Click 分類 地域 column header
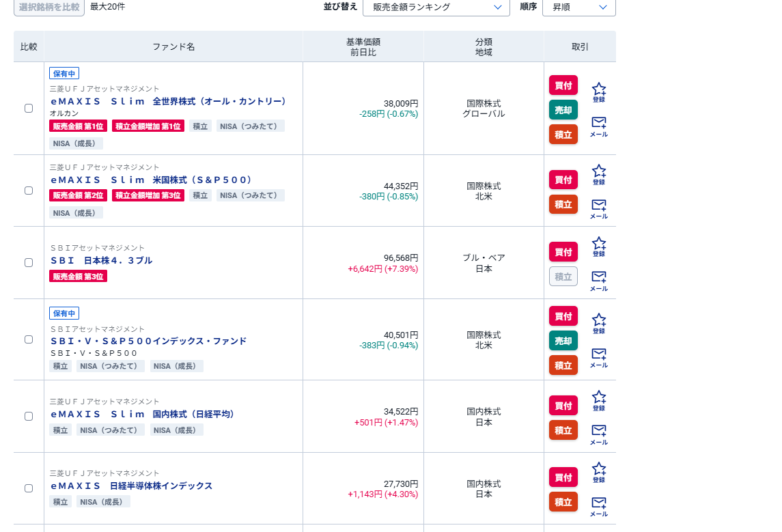The width and height of the screenshot is (782, 532). 484,47
